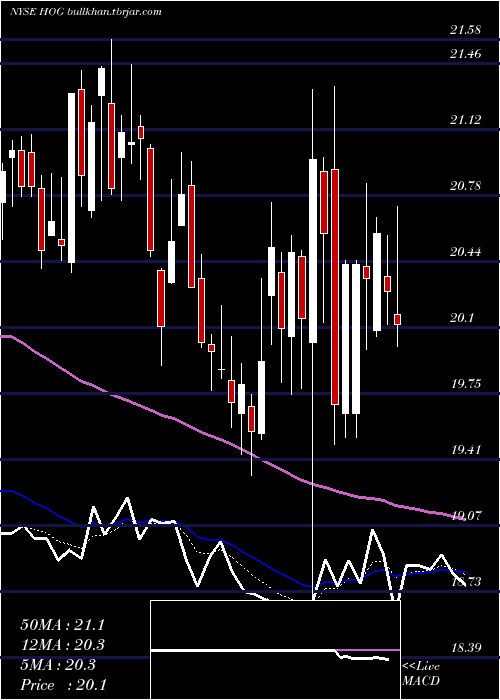Click the 19.41 price label
Viewport: 500px width, 700px height.
click(466, 450)
